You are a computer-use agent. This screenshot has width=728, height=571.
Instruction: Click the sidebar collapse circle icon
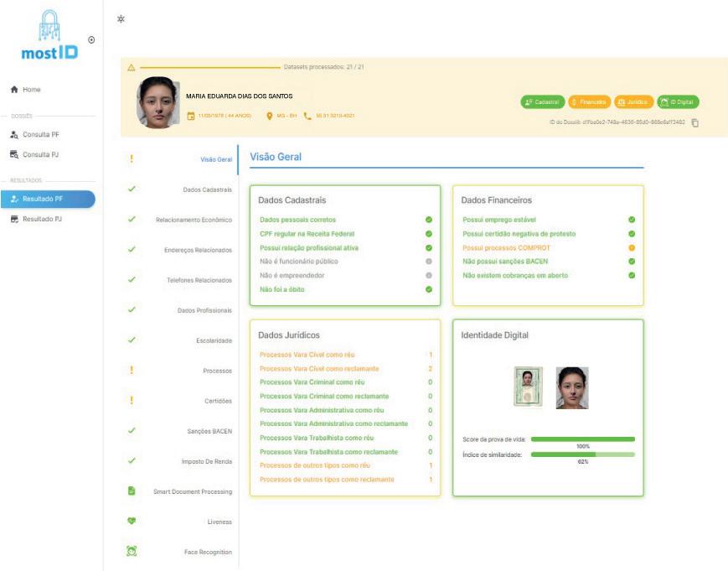coord(91,40)
